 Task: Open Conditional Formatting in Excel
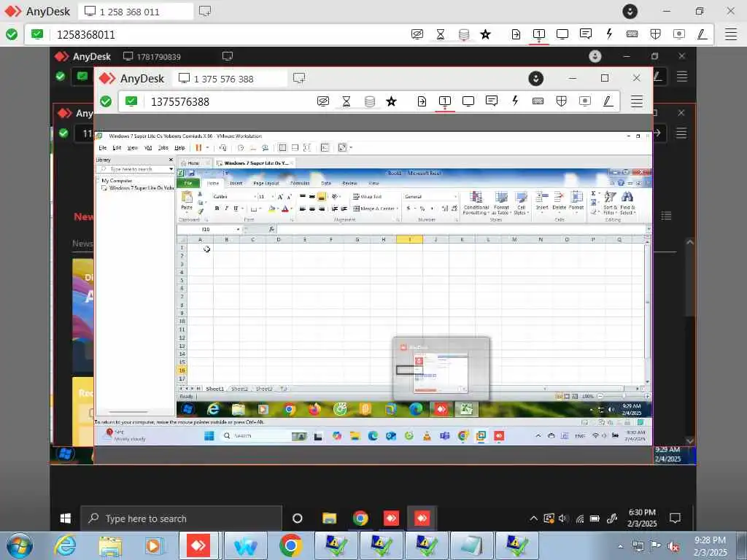click(x=476, y=203)
